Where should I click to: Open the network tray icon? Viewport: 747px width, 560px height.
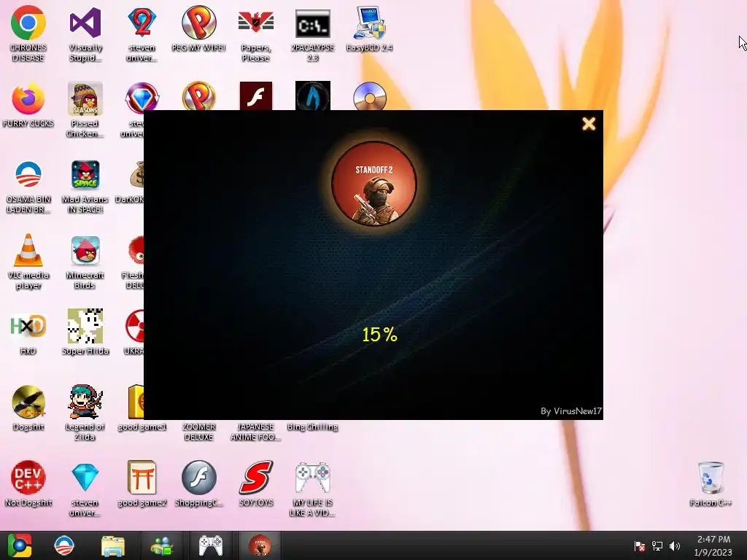[x=657, y=546]
